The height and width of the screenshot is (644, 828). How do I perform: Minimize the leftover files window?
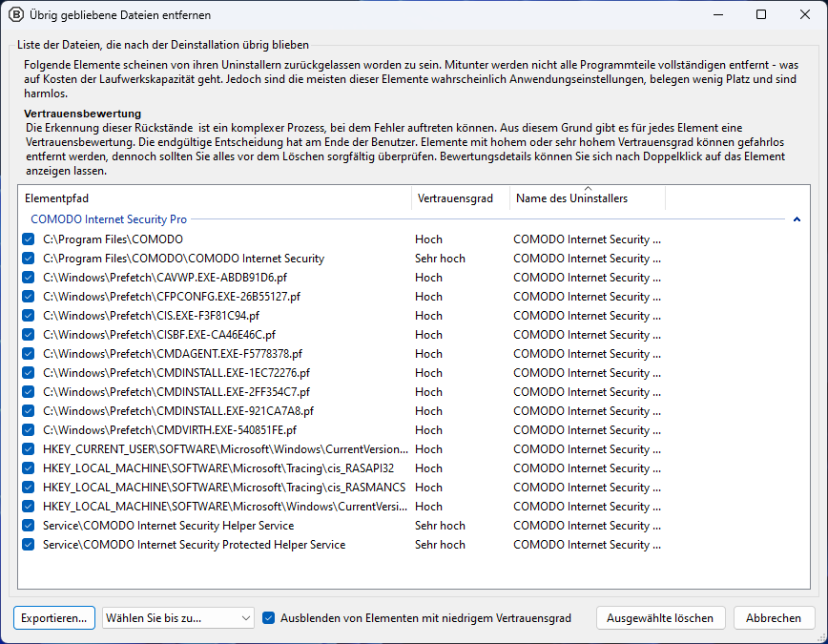point(718,14)
